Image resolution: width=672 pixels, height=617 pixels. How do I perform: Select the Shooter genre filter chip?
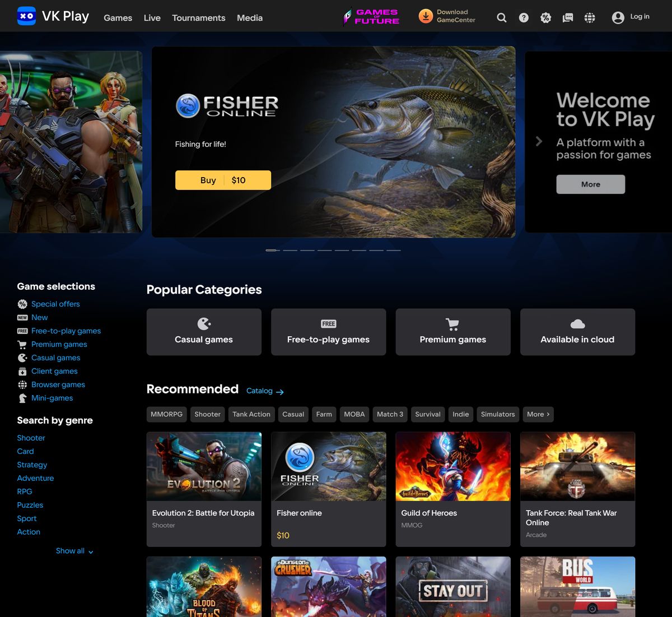207,414
